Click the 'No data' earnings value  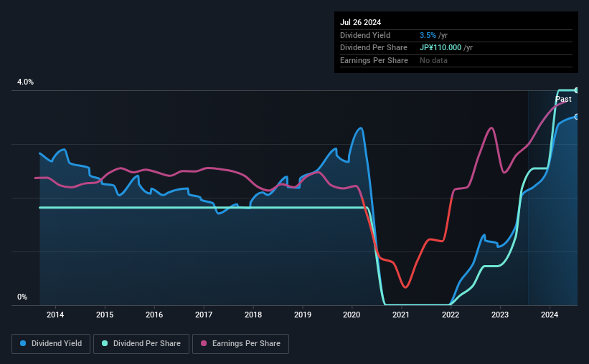(433, 60)
